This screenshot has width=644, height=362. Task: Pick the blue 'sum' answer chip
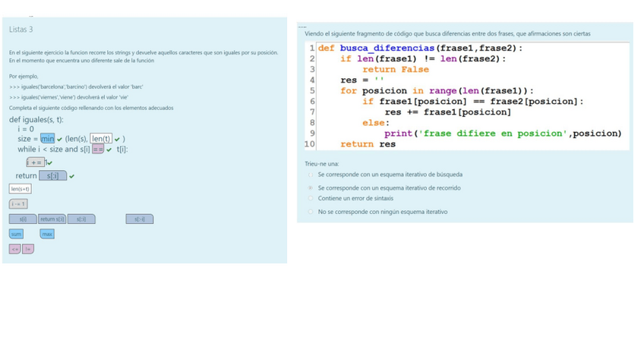point(17,235)
